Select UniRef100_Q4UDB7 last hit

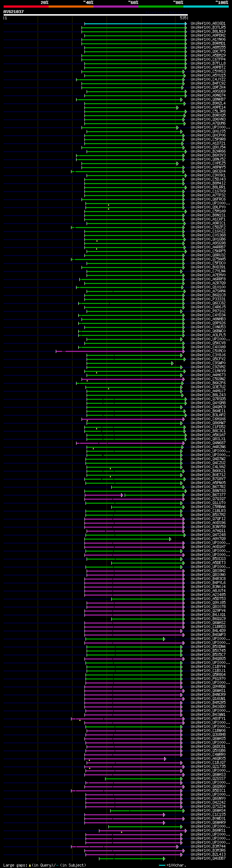(x=208, y=859)
